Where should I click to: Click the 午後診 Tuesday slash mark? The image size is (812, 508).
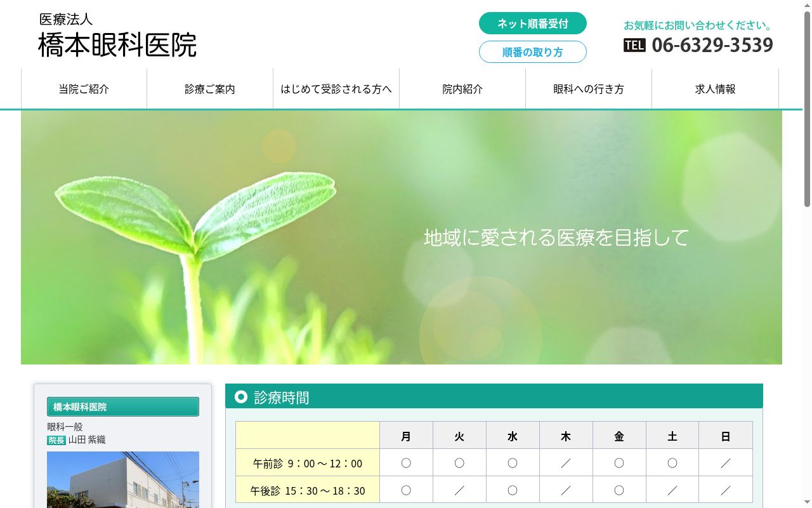(x=459, y=491)
